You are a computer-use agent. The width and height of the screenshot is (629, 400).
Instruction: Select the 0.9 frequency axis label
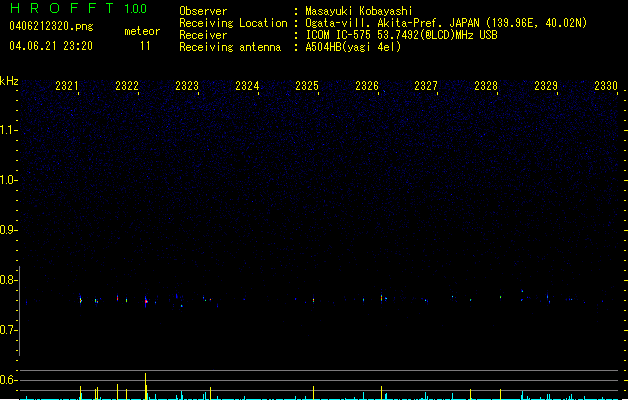(x=8, y=230)
